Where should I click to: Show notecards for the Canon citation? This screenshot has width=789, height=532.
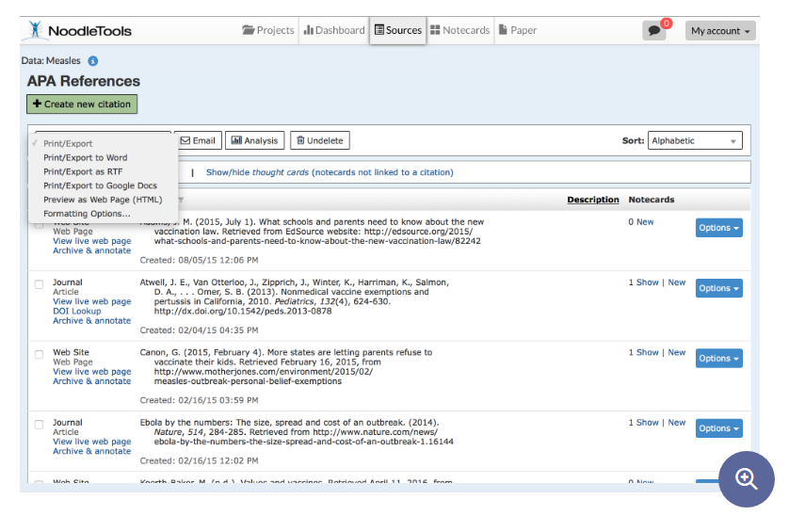pos(647,352)
